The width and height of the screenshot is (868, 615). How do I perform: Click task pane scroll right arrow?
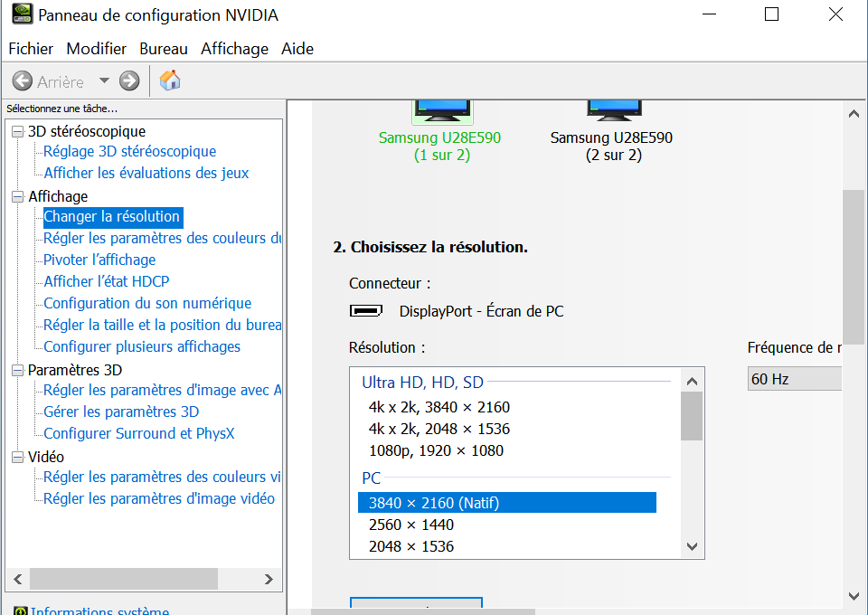(269, 579)
